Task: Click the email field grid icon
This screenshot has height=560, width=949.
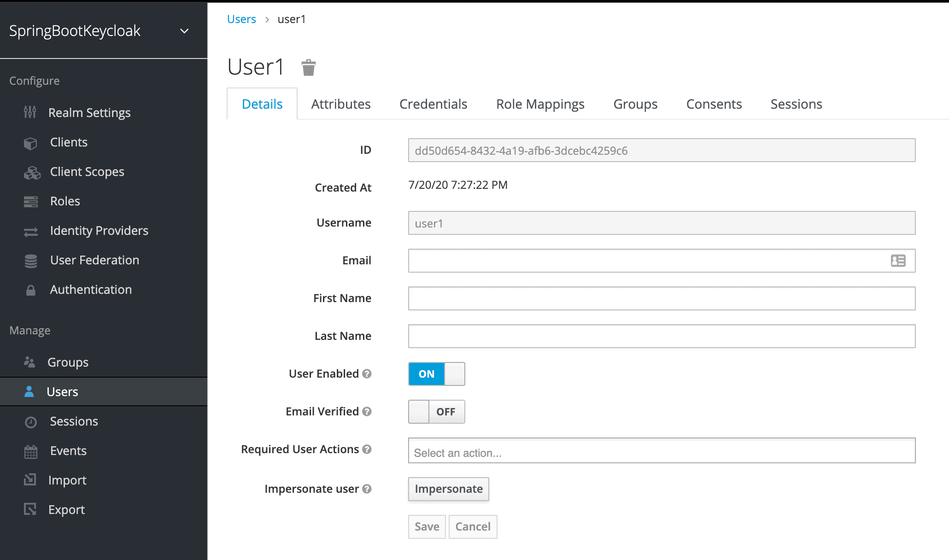Action: (898, 261)
